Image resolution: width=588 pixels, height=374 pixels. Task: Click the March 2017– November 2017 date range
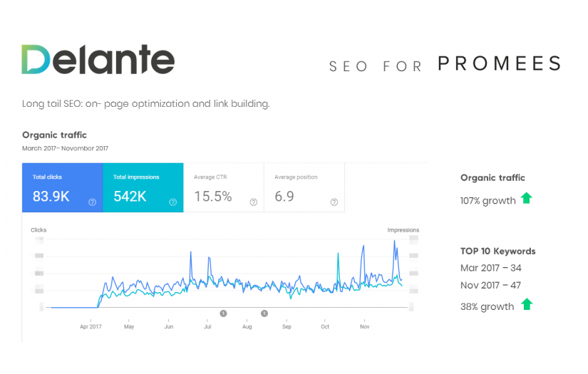pyautogui.click(x=66, y=148)
